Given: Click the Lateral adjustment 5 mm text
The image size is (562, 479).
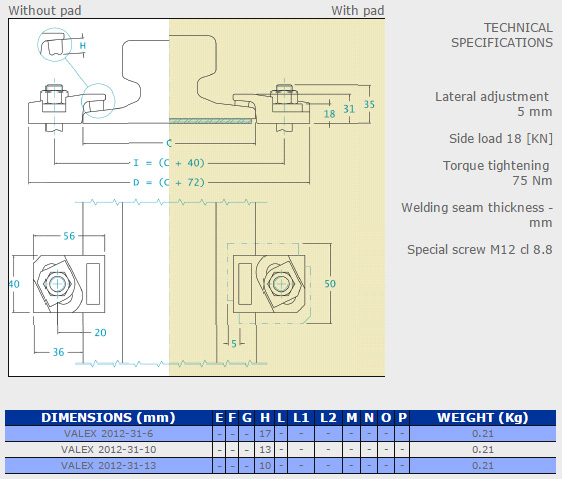Looking at the screenshot, I should coord(494,104).
